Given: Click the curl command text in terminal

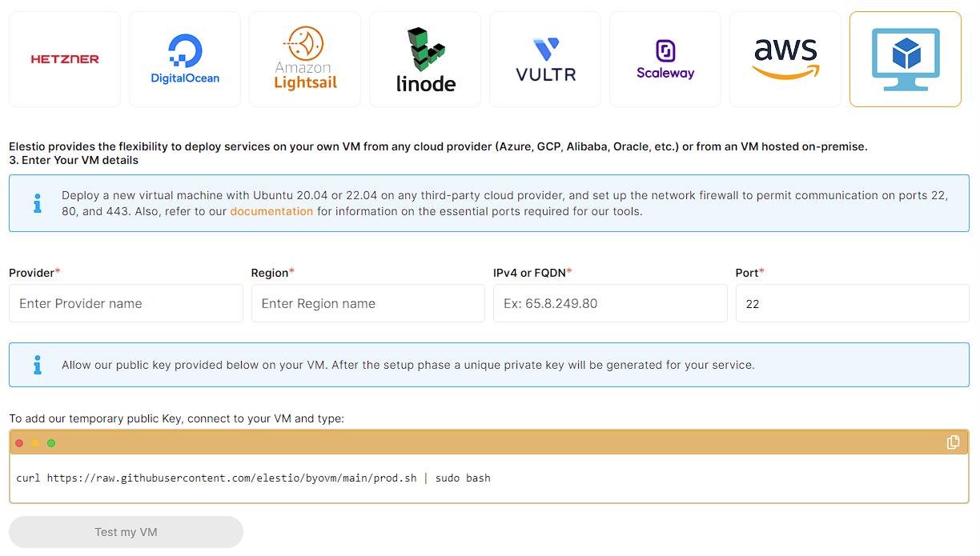Looking at the screenshot, I should [x=253, y=478].
